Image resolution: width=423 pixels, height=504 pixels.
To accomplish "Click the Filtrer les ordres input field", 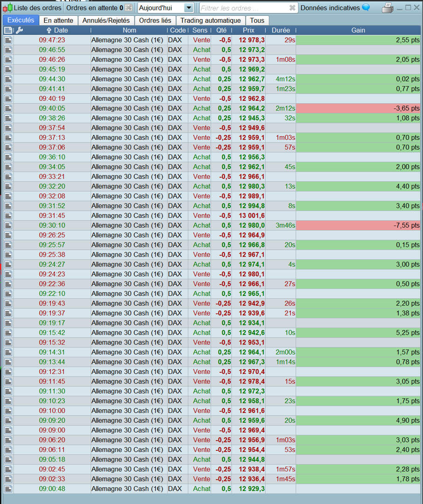I will coord(244,8).
